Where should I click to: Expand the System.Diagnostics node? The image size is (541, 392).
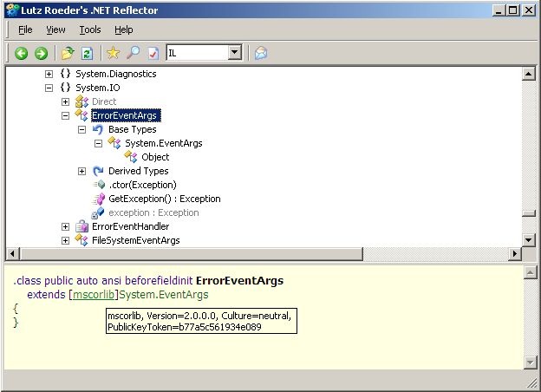[x=49, y=74]
